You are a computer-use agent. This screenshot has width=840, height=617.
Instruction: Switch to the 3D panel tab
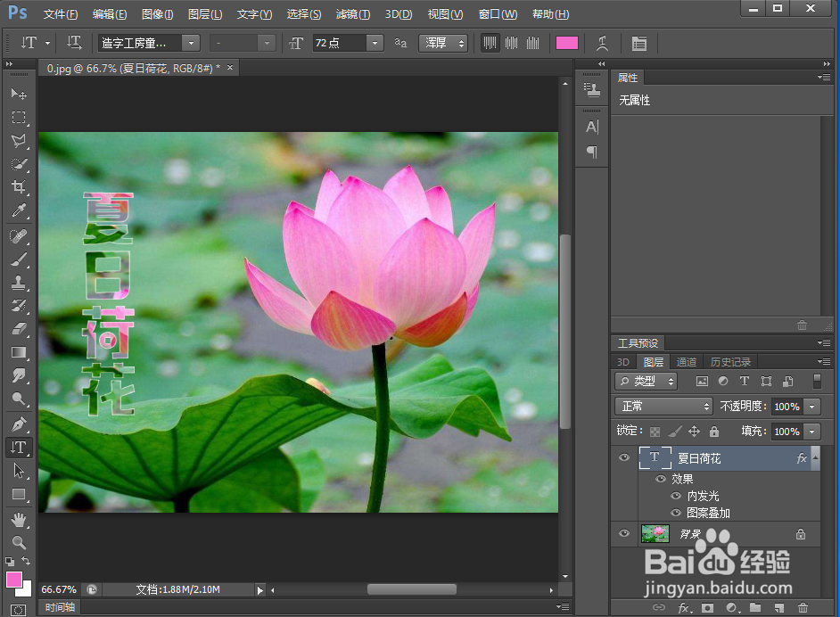623,362
